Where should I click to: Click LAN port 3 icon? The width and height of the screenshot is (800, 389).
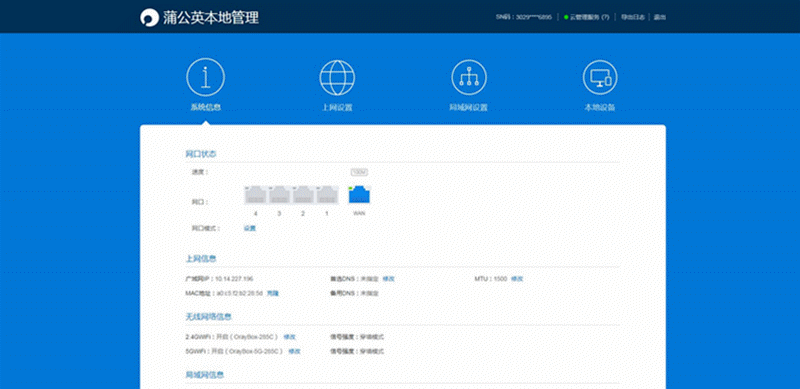pos(279,196)
